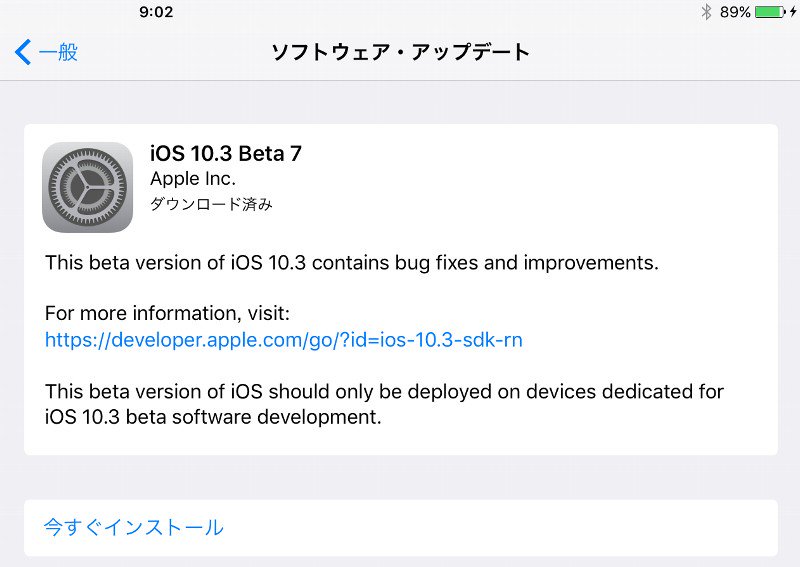Select the iOS 10.3 Beta 7 heading
Screen dimensions: 800x567
(226, 154)
